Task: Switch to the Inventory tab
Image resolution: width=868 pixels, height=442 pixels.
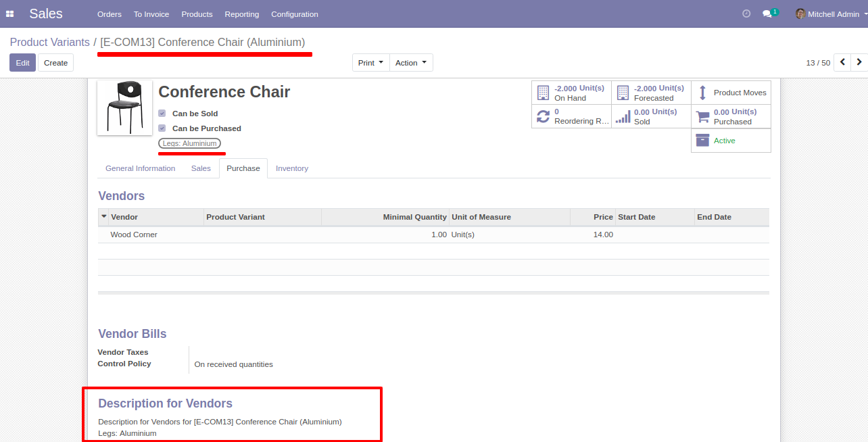Action: click(x=292, y=168)
